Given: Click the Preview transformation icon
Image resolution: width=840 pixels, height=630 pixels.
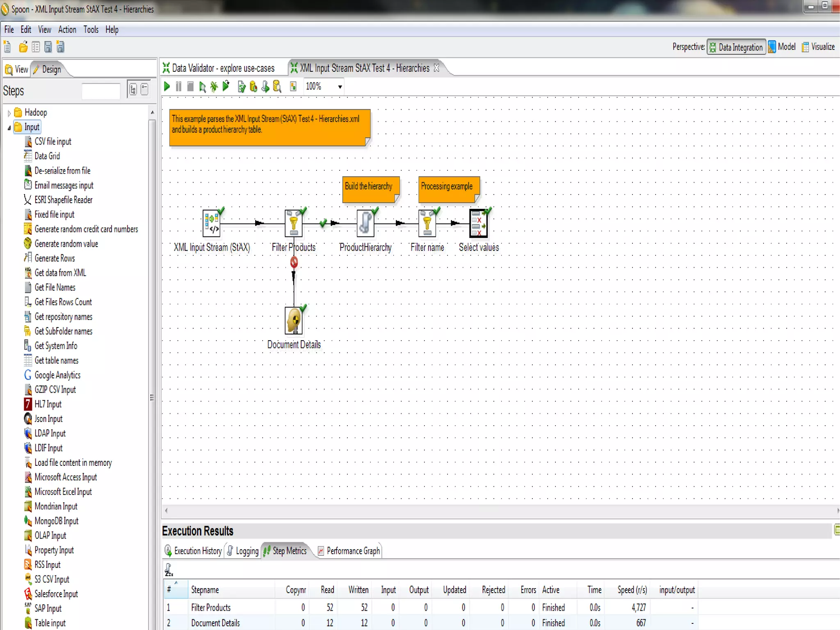Looking at the screenshot, I should pyautogui.click(x=202, y=87).
